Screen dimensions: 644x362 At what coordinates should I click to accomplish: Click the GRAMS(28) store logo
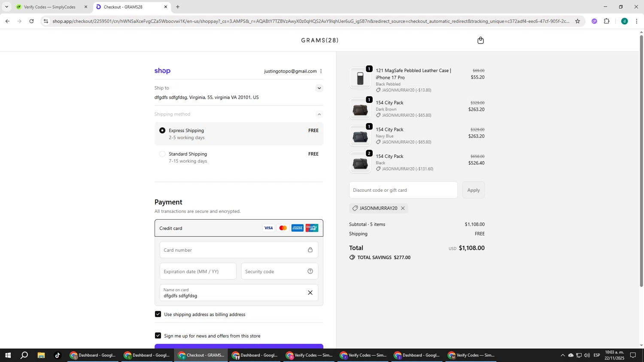320,40
